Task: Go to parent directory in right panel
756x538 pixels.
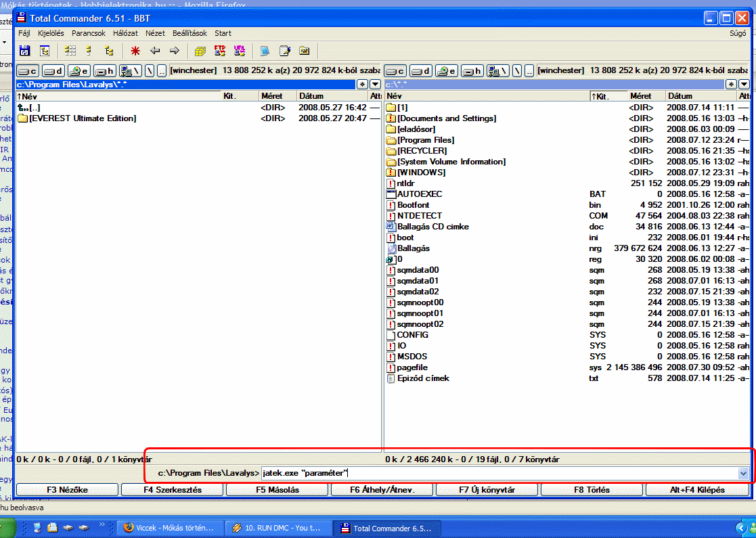Action: pos(529,71)
